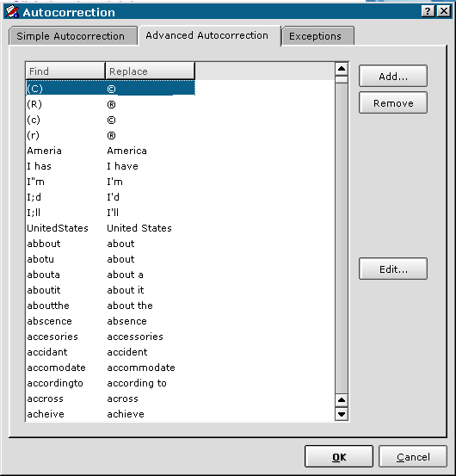Select the accidant entry
Image resolution: width=456 pixels, height=476 pixels.
click(x=110, y=352)
